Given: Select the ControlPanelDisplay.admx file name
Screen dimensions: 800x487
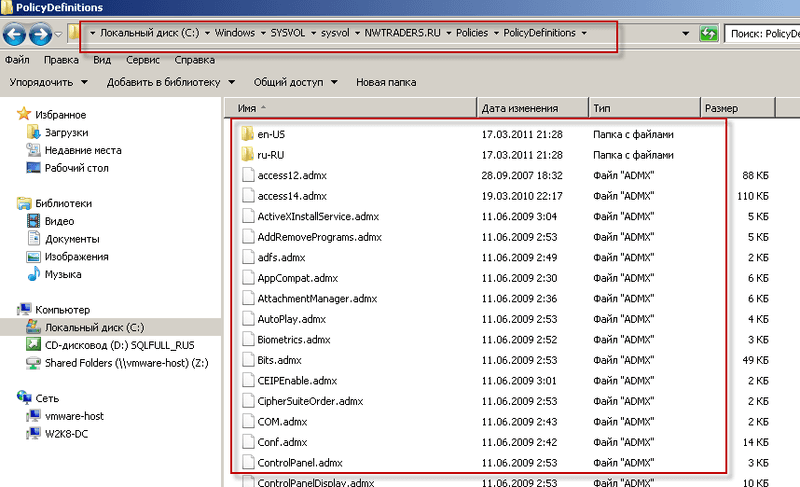Looking at the screenshot, I should click(x=316, y=482).
